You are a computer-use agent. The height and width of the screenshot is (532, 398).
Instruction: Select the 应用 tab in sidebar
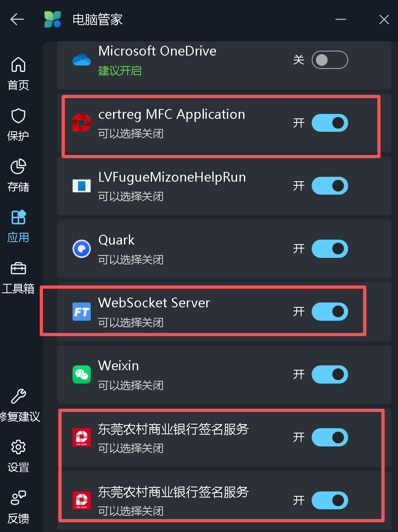tap(18, 226)
